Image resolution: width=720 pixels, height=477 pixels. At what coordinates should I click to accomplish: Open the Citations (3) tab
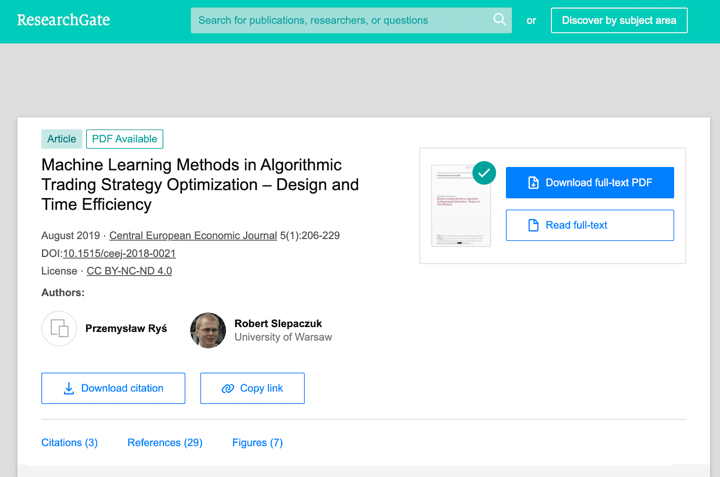pyautogui.click(x=69, y=443)
